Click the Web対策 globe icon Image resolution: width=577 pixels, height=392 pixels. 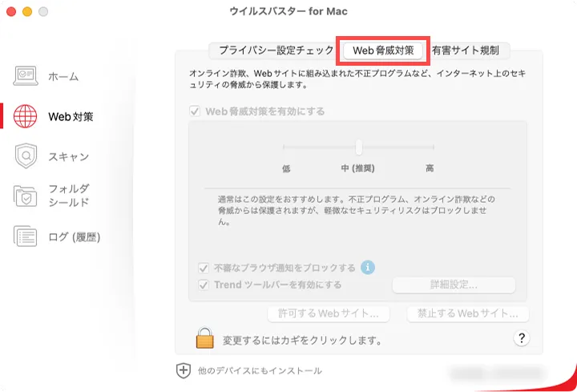(x=26, y=116)
